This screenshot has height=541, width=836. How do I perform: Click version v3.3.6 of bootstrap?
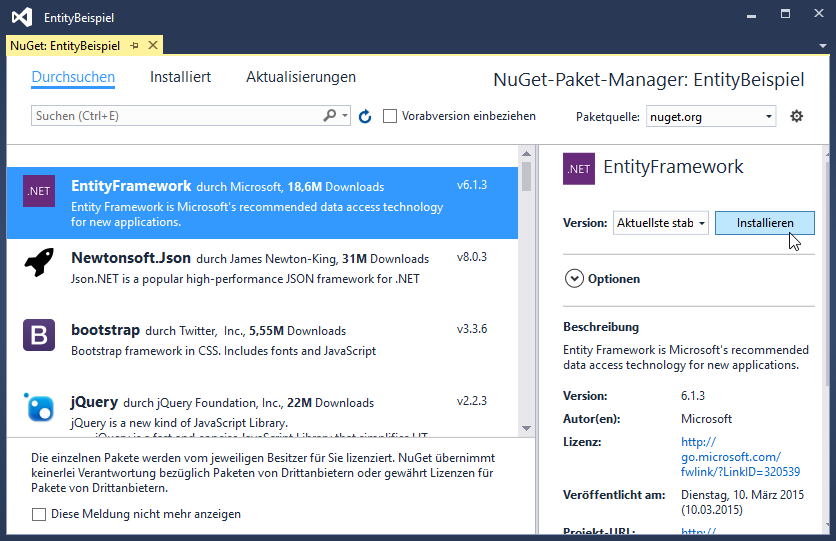click(472, 329)
